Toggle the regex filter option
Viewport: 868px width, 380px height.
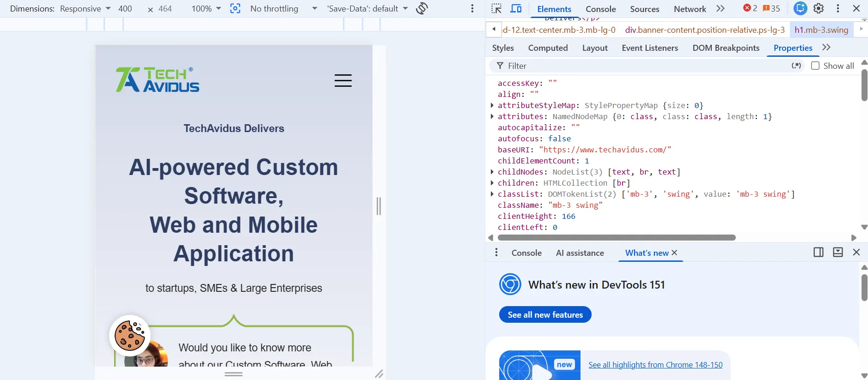pos(796,66)
